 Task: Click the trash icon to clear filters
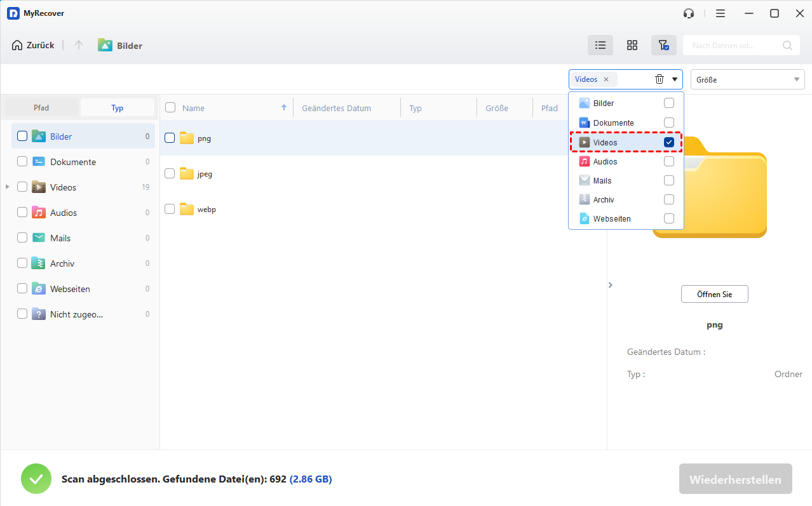pos(660,79)
